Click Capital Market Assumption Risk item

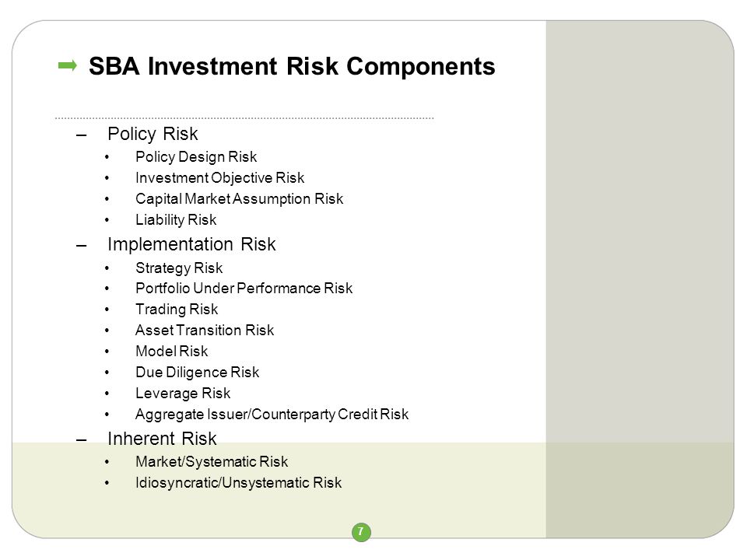[239, 198]
